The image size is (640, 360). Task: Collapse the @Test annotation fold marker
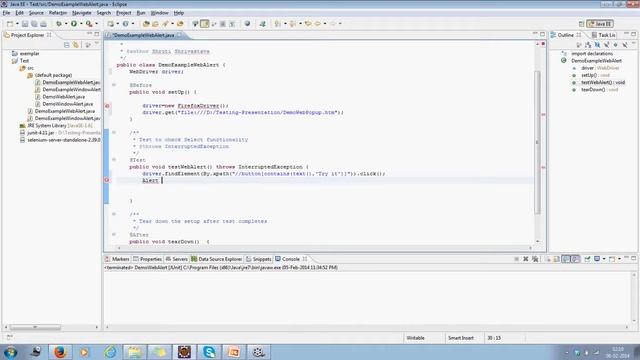(x=114, y=160)
